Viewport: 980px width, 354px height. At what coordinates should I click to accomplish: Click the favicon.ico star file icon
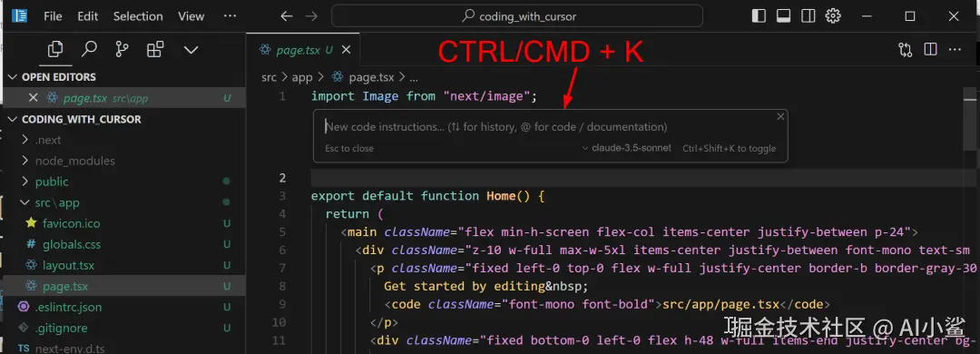(31, 223)
